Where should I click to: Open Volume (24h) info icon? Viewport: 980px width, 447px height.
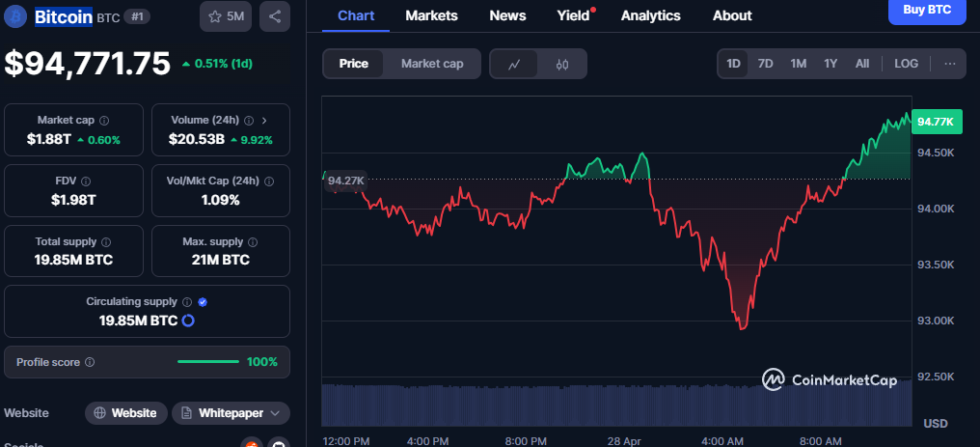coord(249,120)
